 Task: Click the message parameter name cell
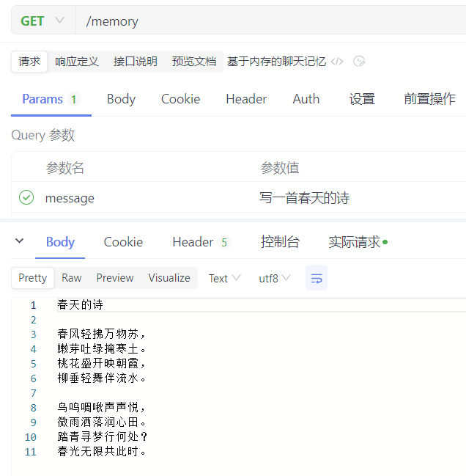coord(70,198)
